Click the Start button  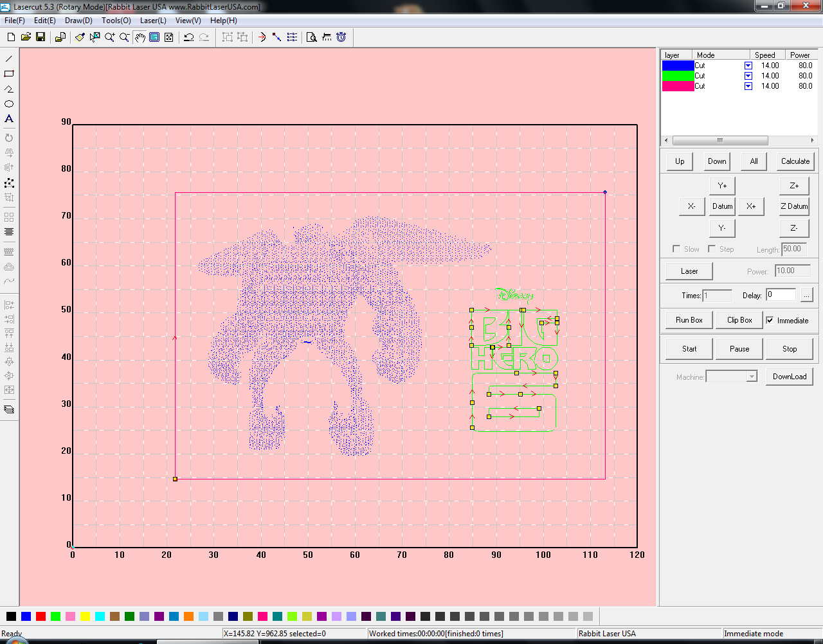(689, 349)
